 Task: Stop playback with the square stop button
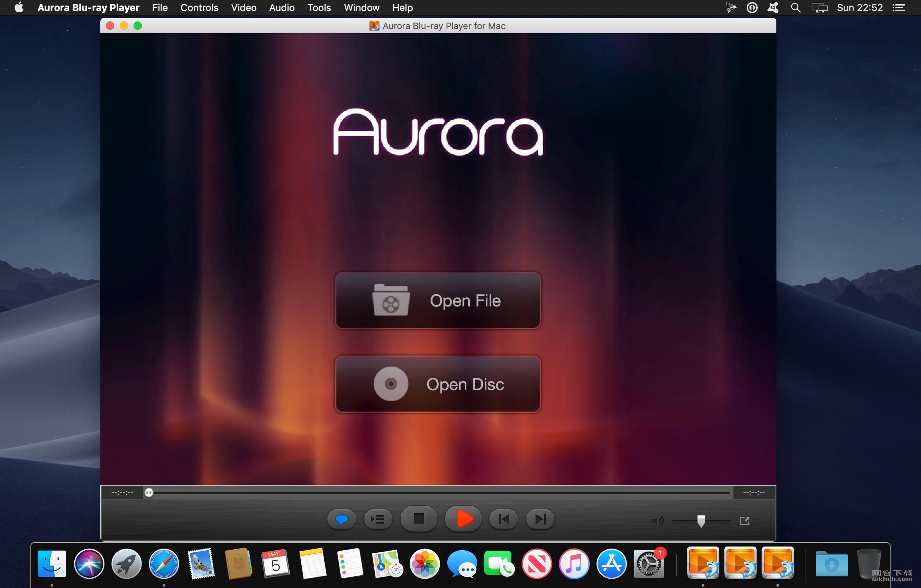pos(419,519)
